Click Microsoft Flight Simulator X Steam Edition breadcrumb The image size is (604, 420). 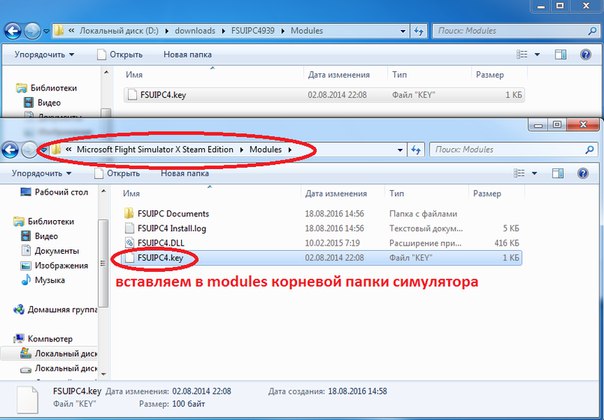155,150
